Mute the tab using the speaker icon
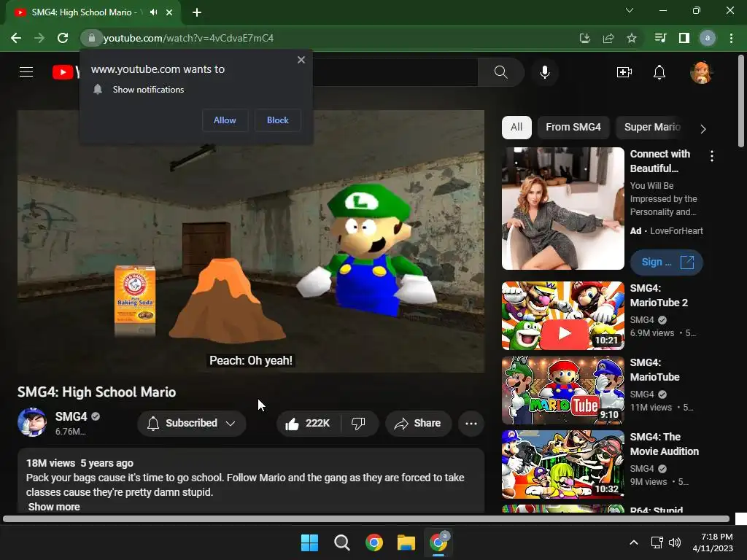Image resolution: width=747 pixels, height=560 pixels. 153,12
